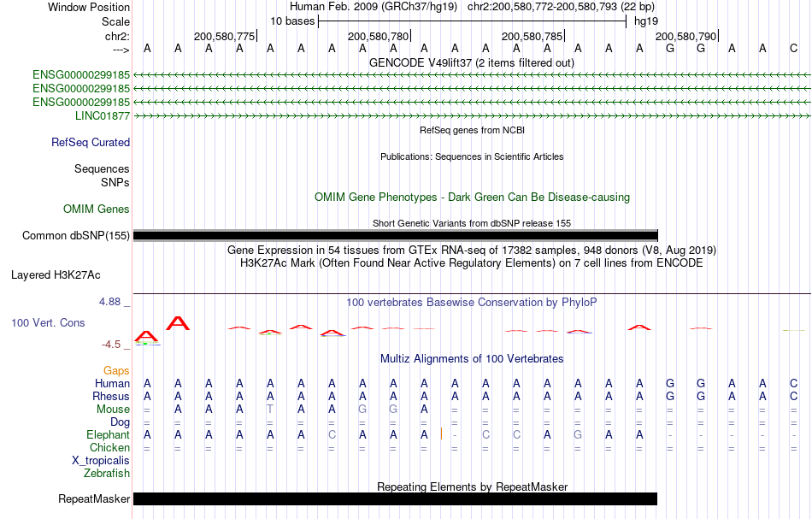The height and width of the screenshot is (519, 812).
Task: Click the Human Feb. 2009 (GRCh37/hg19) text
Action: coord(374,7)
